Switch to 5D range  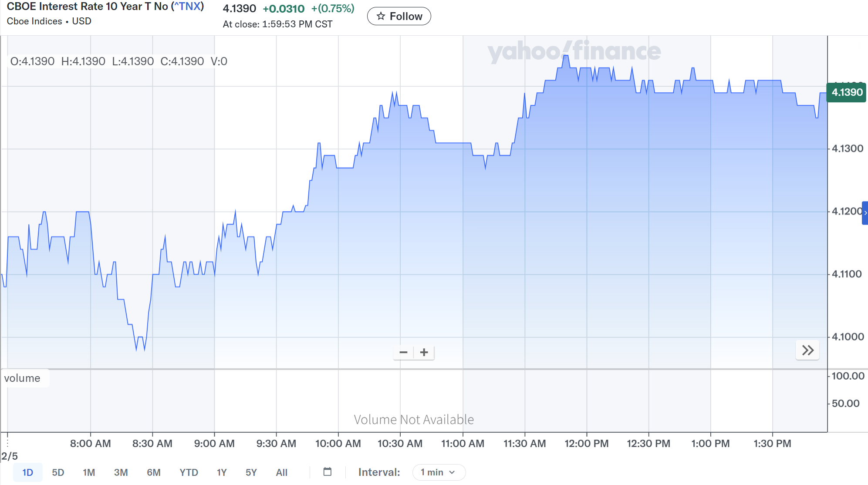pyautogui.click(x=58, y=472)
